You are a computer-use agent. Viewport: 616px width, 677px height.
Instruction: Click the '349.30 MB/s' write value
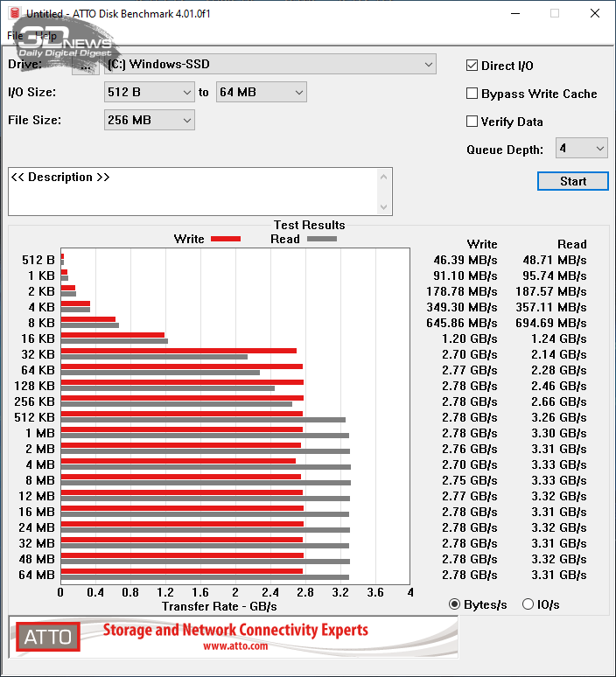click(462, 307)
